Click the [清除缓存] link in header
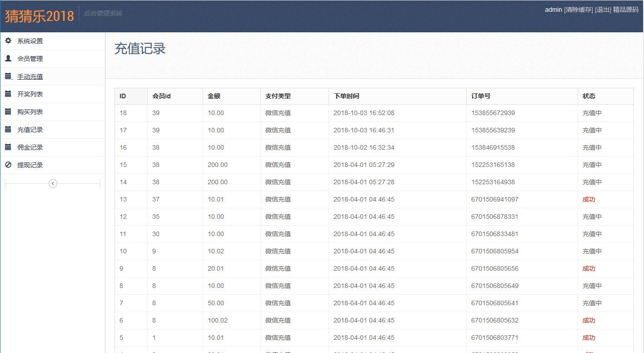 click(578, 10)
